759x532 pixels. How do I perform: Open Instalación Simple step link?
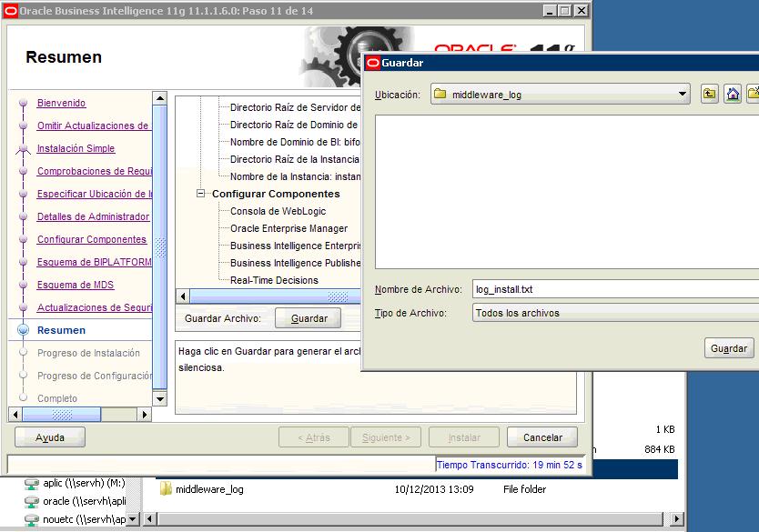pyautogui.click(x=76, y=148)
